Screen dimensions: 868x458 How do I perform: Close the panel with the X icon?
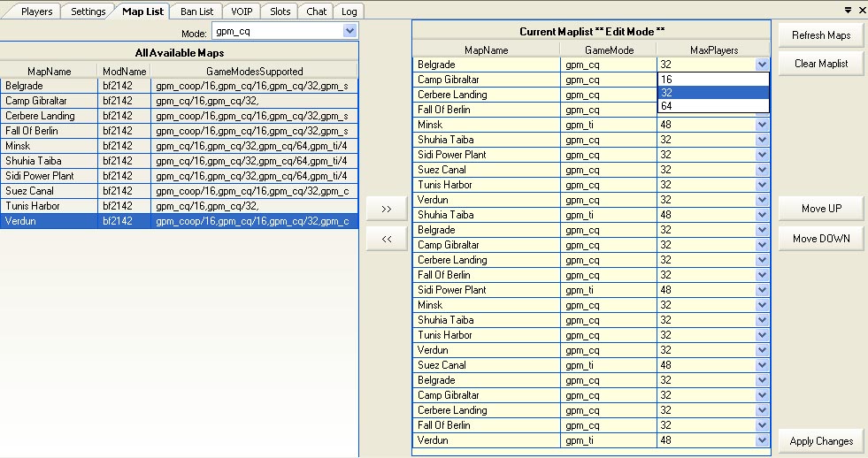coord(862,10)
